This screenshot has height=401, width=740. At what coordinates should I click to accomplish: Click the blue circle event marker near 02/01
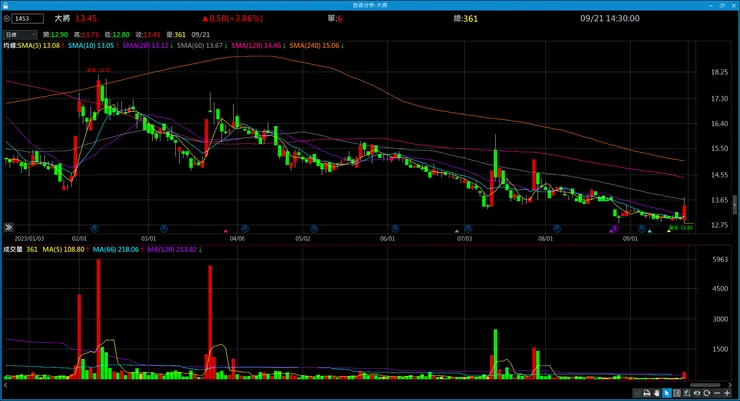click(x=94, y=228)
